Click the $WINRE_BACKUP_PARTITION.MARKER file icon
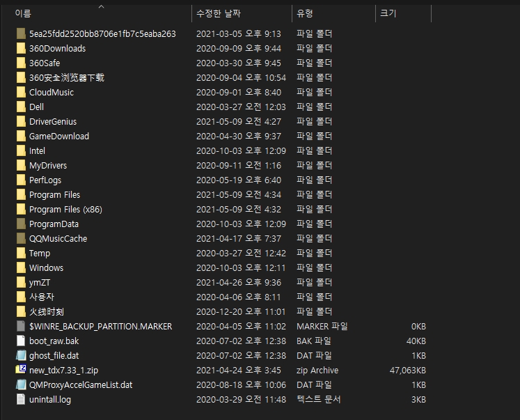The width and height of the screenshot is (520, 420). pyautogui.click(x=21, y=326)
